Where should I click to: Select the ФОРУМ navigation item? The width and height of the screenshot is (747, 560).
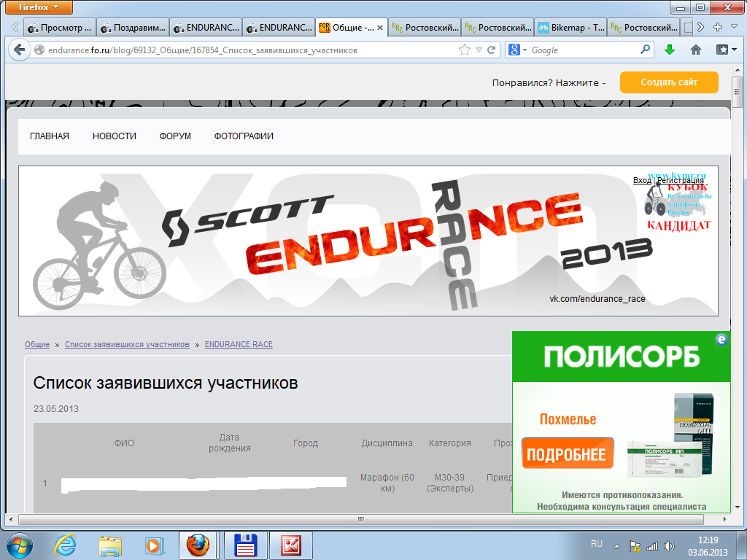tap(175, 136)
